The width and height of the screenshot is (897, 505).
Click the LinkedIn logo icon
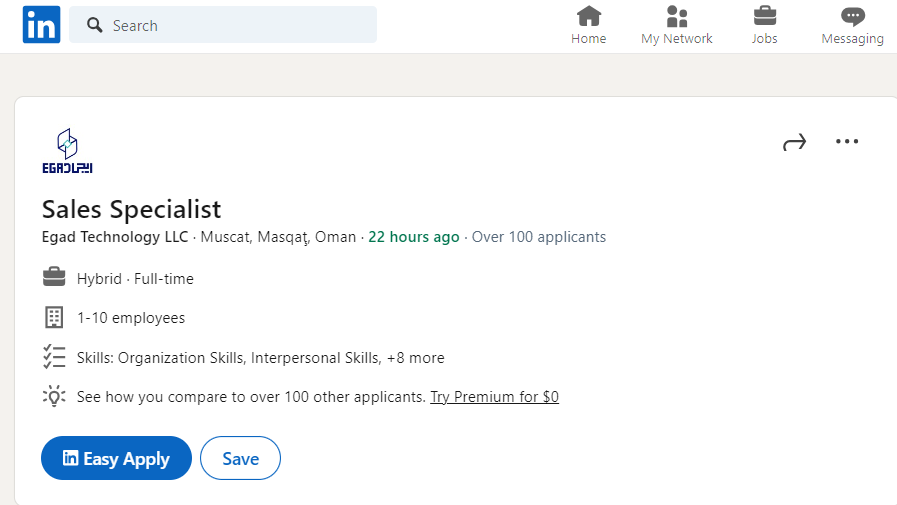click(41, 25)
